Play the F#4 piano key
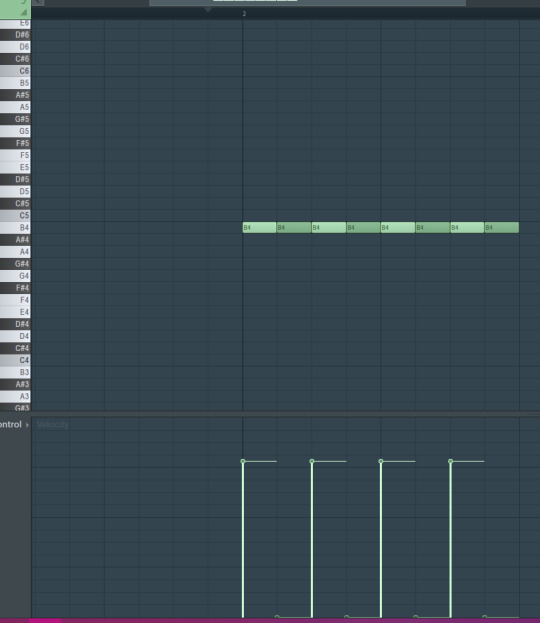Screen dimensions: 540x623 pyautogui.click(x=15, y=288)
